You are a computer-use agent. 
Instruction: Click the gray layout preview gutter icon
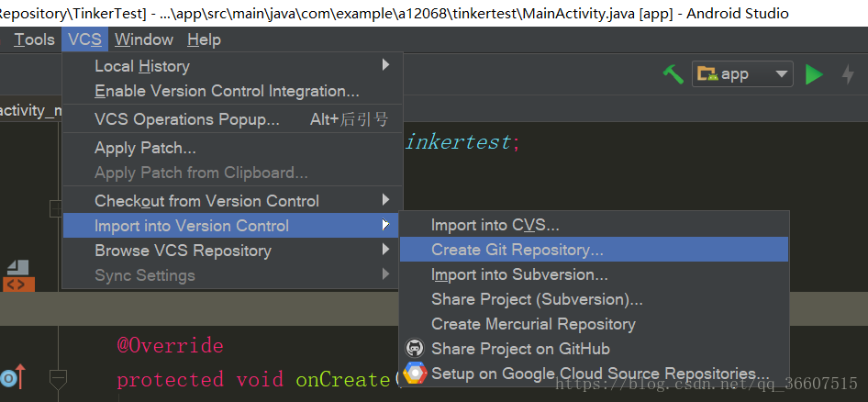click(17, 267)
